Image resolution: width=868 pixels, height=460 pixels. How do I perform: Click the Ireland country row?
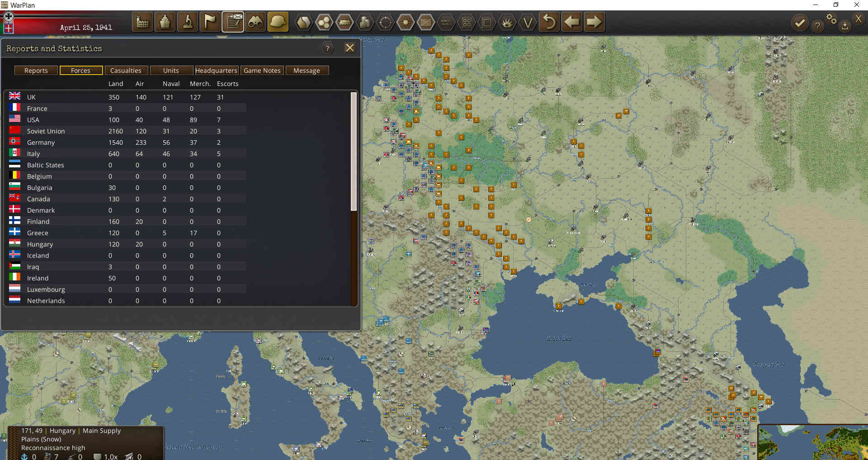127,278
